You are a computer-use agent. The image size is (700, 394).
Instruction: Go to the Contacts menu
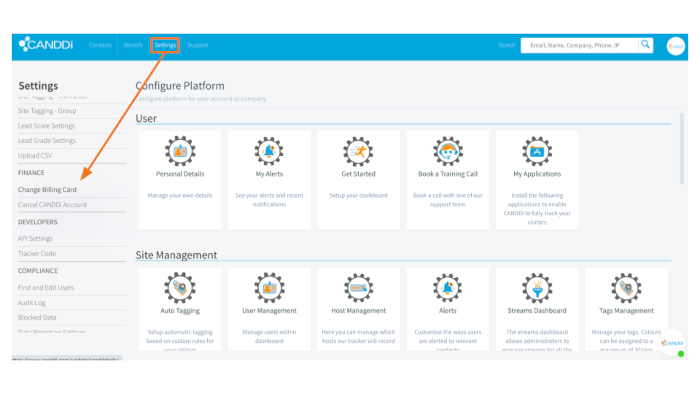coord(100,45)
